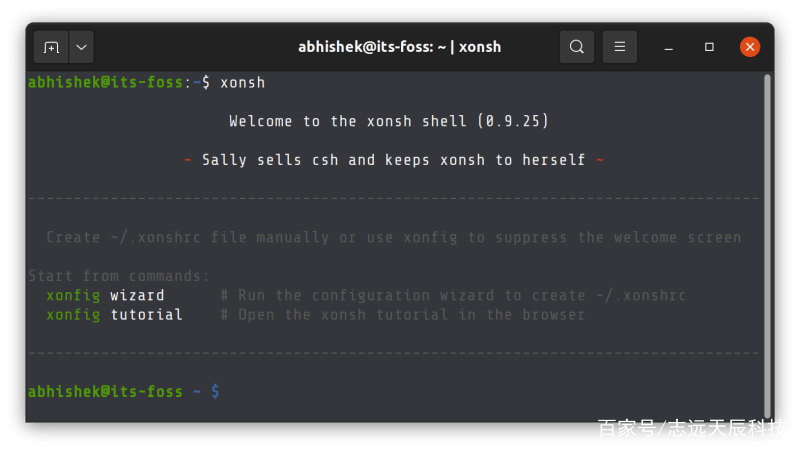
Task: Maximize the terminal window
Action: point(709,47)
